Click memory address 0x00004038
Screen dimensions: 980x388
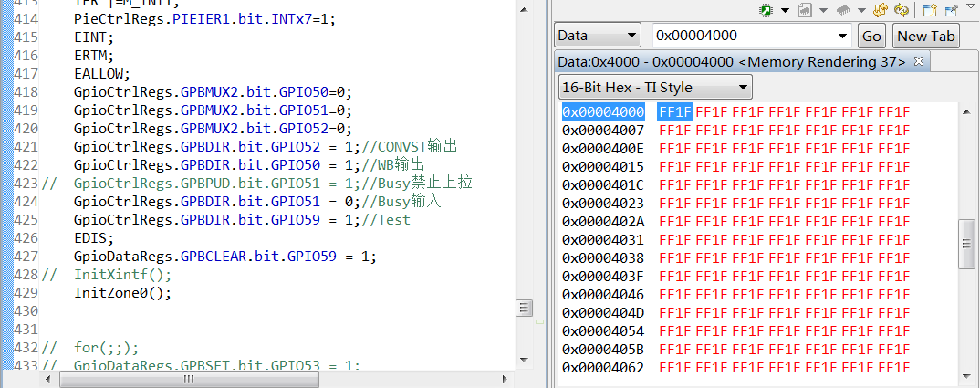pyautogui.click(x=603, y=257)
